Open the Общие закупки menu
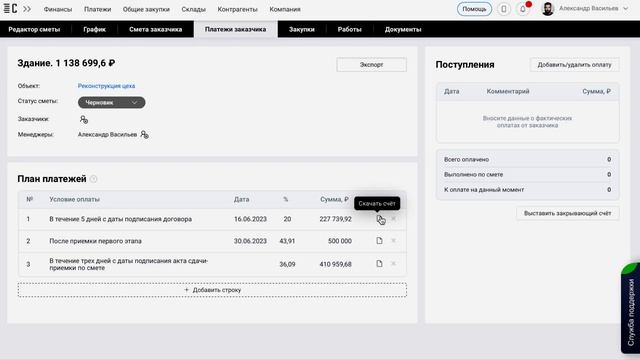 tap(146, 9)
